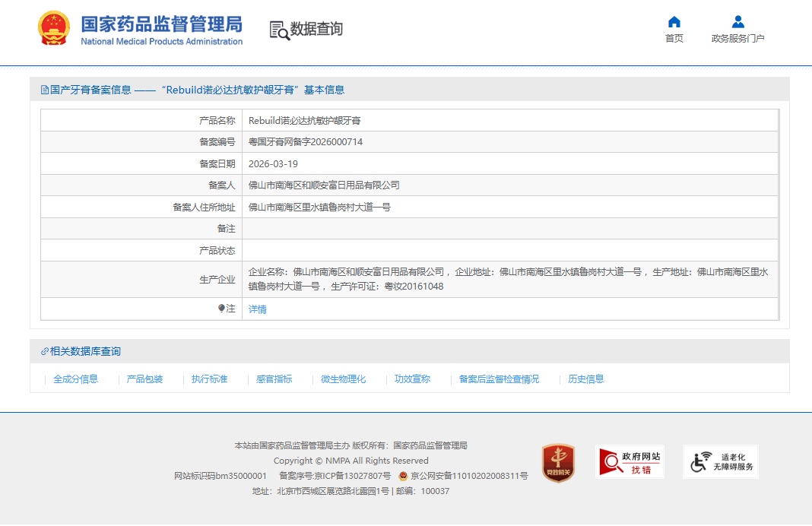Open the 党政机关 red shield badge
Screen dimensions: 812x526
(558, 463)
